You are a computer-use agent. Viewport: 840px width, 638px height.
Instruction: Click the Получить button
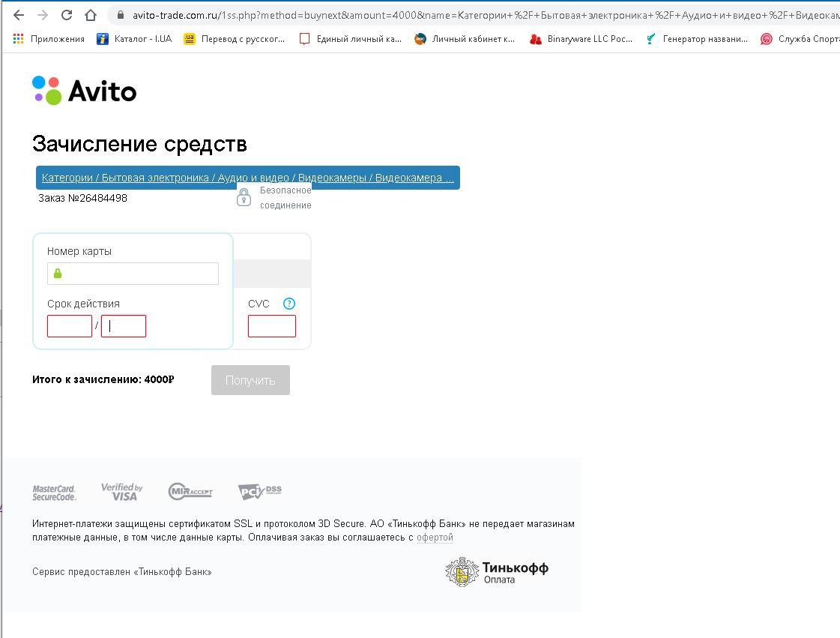251,380
